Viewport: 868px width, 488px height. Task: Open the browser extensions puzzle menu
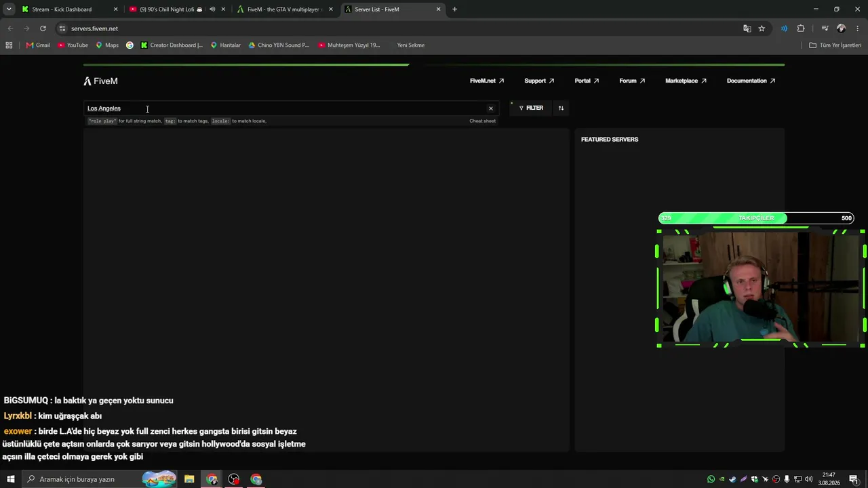(801, 28)
